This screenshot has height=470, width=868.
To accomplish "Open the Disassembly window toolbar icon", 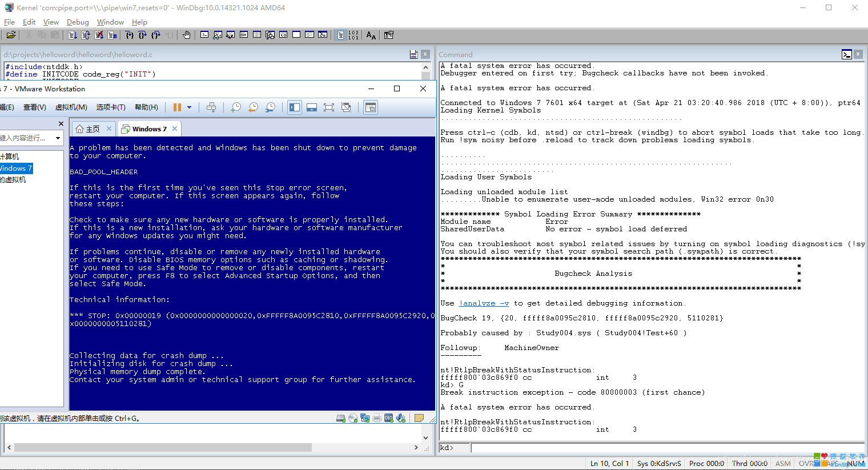I will coord(283,35).
